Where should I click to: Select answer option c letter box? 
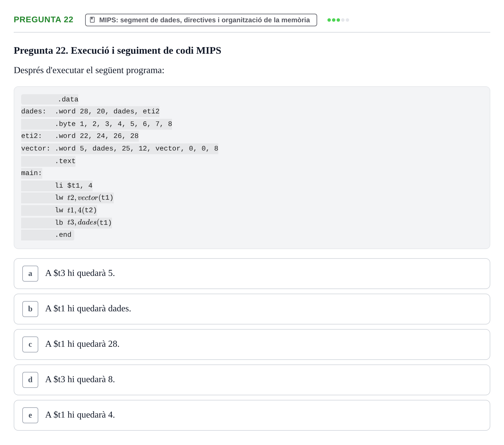pos(30,344)
